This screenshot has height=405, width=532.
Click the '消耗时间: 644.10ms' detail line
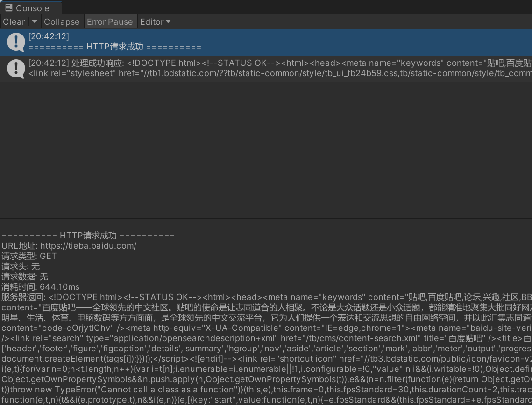point(40,287)
